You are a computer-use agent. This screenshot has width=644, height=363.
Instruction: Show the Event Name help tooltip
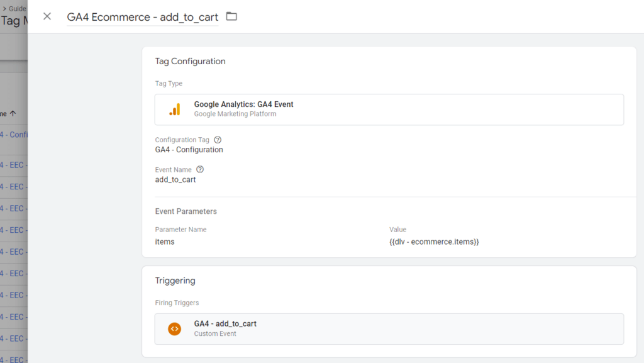[200, 170]
